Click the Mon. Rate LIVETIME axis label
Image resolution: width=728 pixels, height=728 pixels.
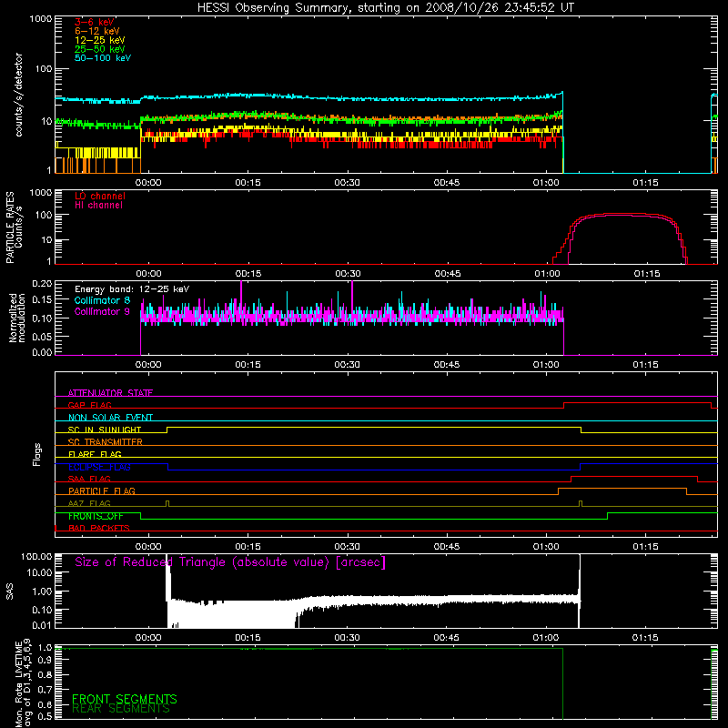[23, 682]
